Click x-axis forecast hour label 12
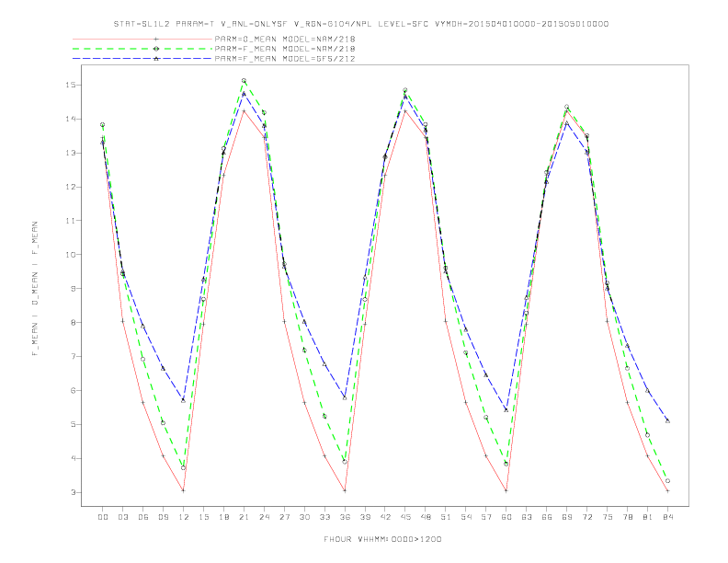 click(184, 517)
